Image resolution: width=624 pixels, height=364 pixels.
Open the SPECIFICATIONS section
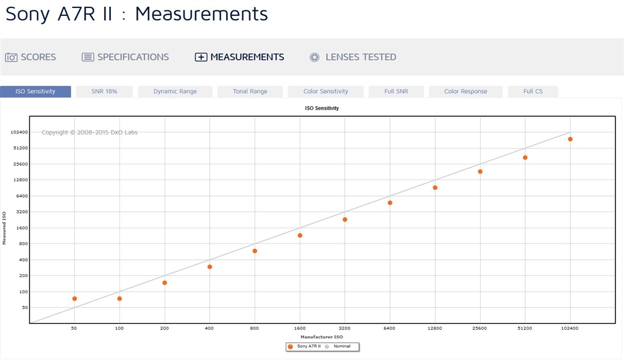(133, 57)
